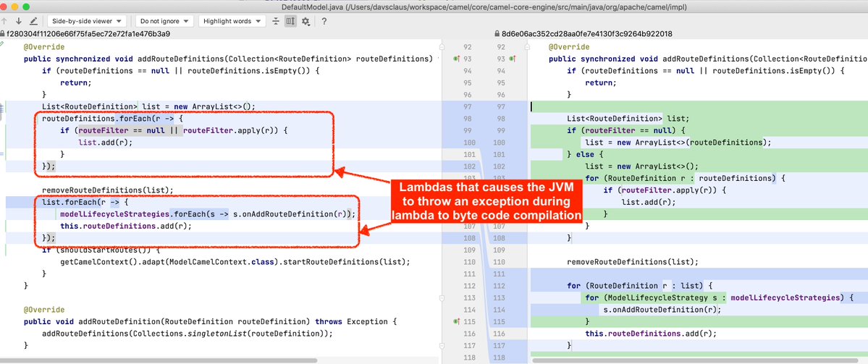
Task: Click line 'if (routeFilter.apply(r)) {'
Action: pyautogui.click(x=665, y=190)
